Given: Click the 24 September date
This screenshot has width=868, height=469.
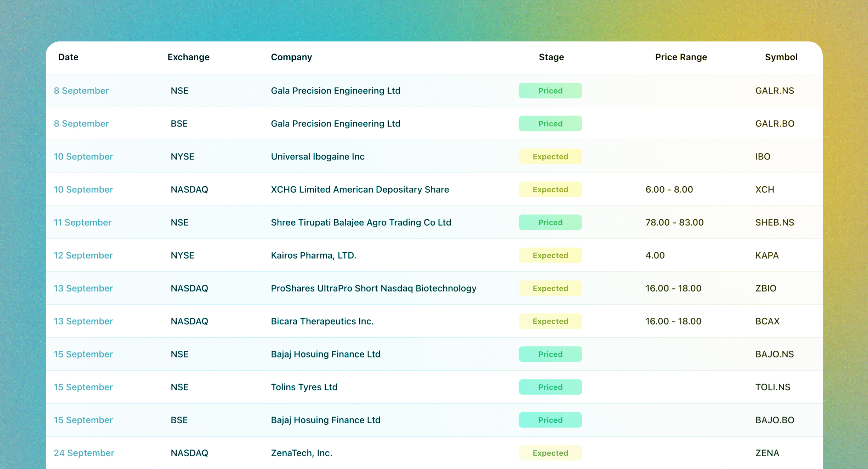Looking at the screenshot, I should click(84, 453).
